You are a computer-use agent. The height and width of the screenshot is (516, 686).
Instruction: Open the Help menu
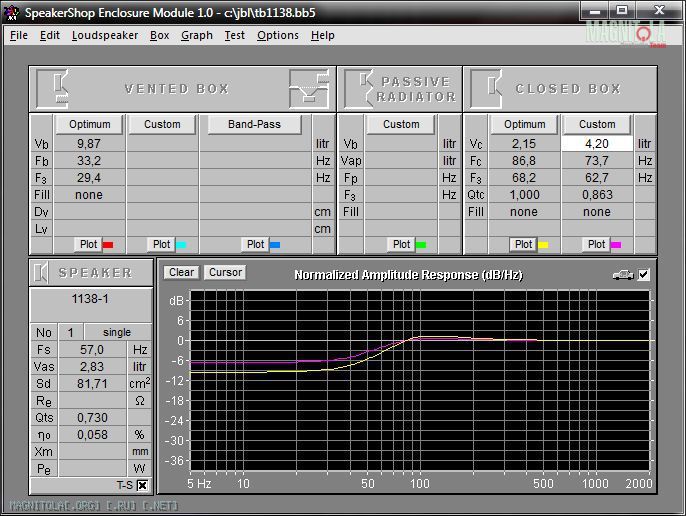(x=323, y=35)
